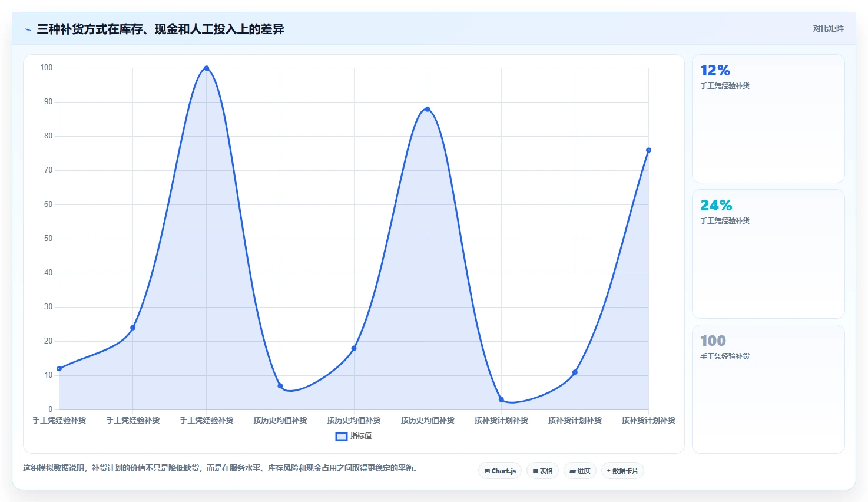Click the chart data point at value 18
The image size is (868, 502).
(354, 348)
